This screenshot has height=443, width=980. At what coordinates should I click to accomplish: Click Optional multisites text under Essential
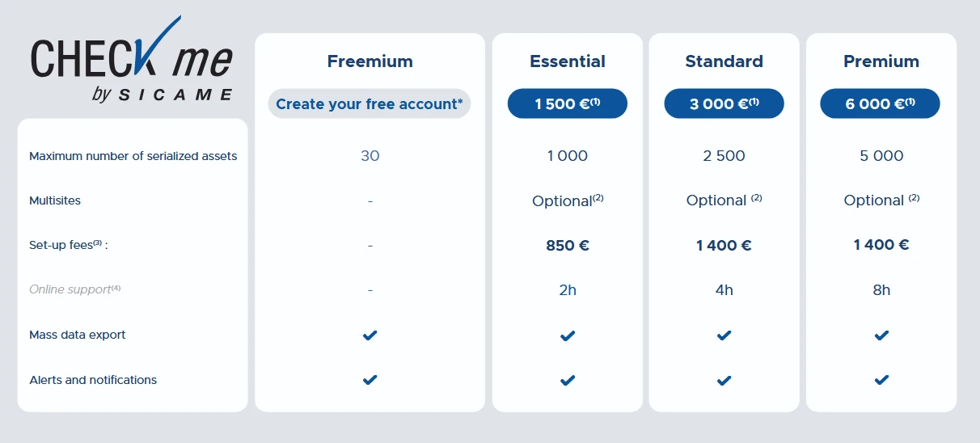[x=568, y=200]
